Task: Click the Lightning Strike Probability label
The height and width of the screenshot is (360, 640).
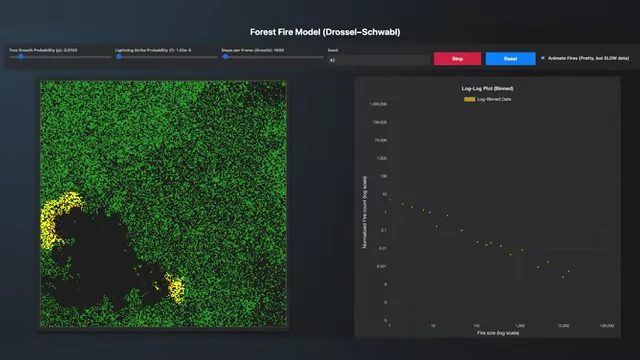Action: (153, 50)
